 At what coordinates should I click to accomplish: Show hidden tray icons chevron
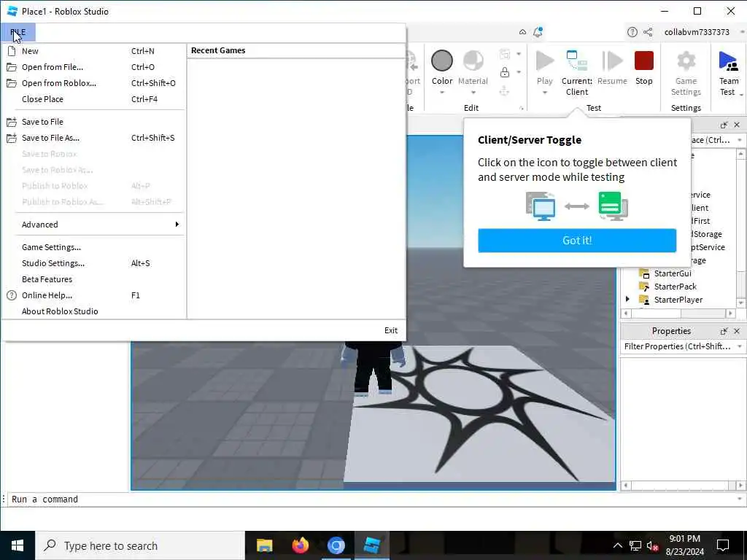[x=617, y=545]
